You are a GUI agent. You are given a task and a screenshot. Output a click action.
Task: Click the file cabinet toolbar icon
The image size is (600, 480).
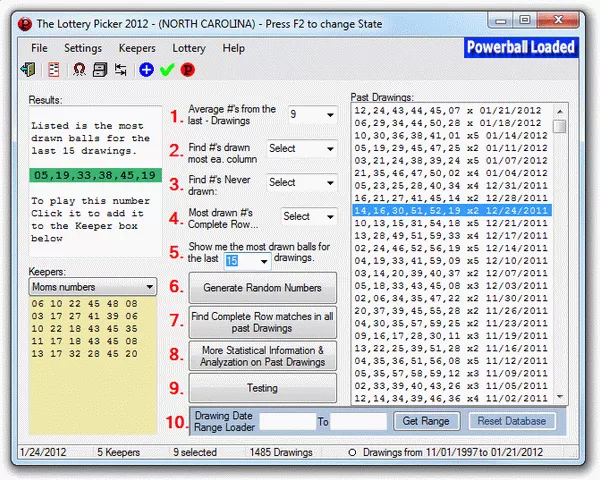tap(99, 69)
